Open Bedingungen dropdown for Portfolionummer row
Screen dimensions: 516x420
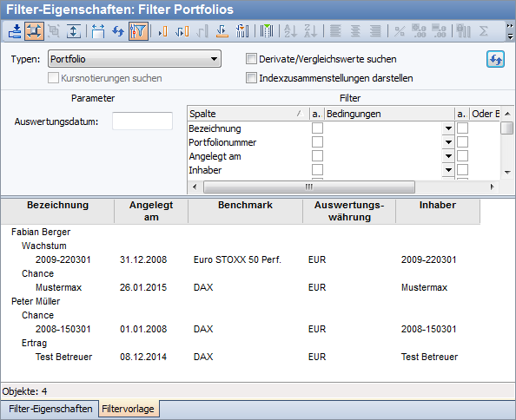click(448, 142)
